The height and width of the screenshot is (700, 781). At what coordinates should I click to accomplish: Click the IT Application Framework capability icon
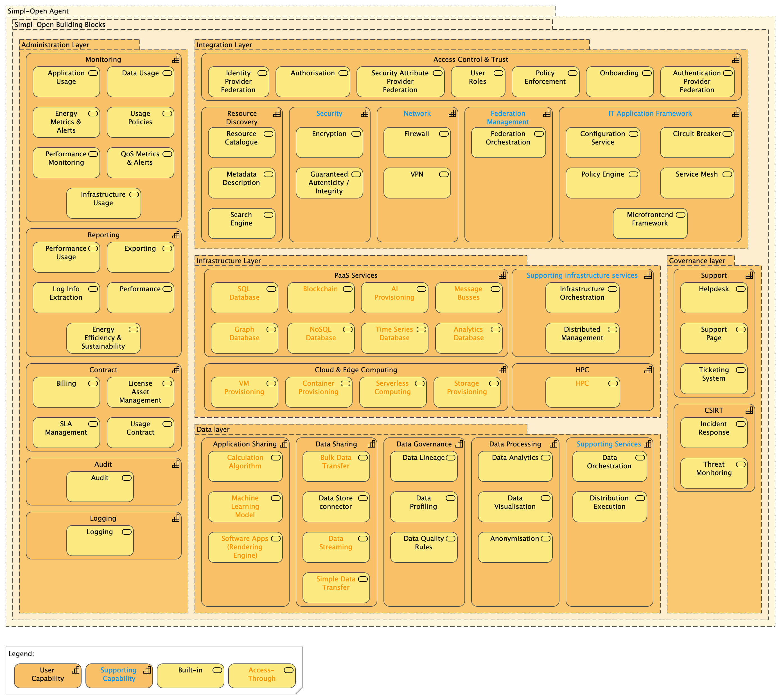[x=736, y=114]
